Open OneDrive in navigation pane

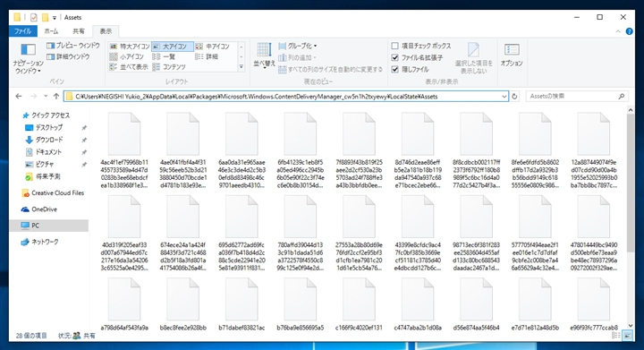[x=39, y=209]
